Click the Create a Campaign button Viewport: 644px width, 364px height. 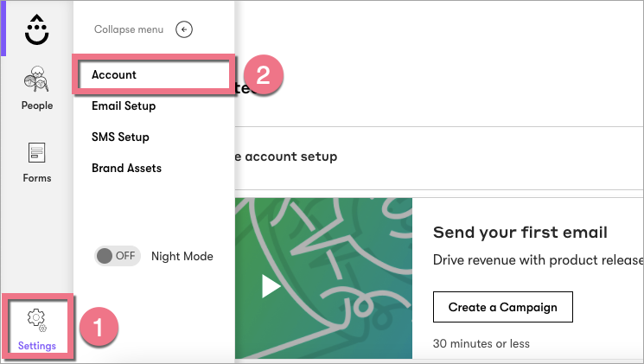(x=502, y=307)
